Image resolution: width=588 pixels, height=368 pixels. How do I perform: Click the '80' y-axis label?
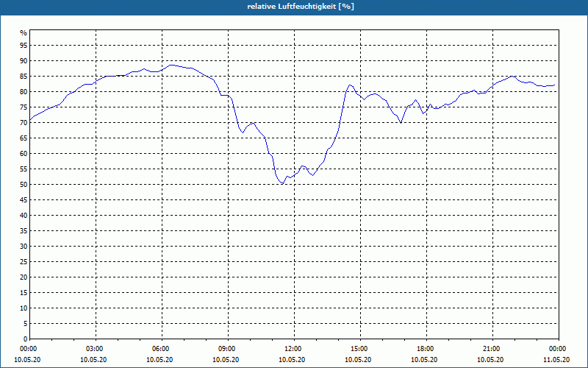click(24, 91)
